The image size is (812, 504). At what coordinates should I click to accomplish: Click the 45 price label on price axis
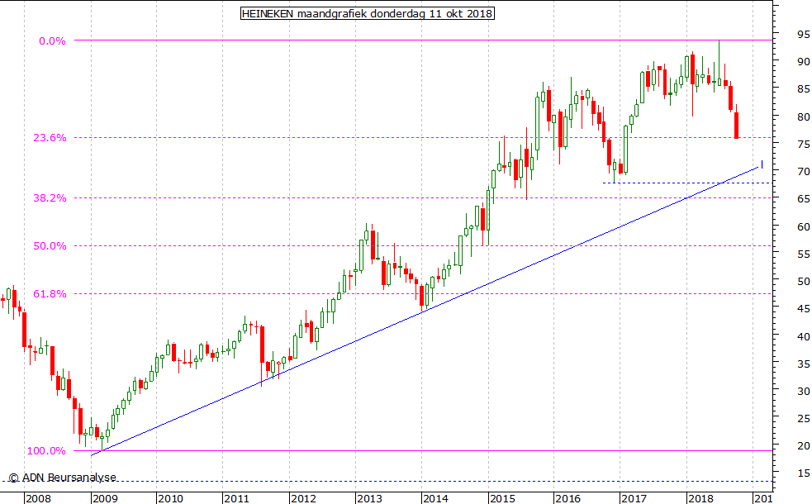[804, 309]
